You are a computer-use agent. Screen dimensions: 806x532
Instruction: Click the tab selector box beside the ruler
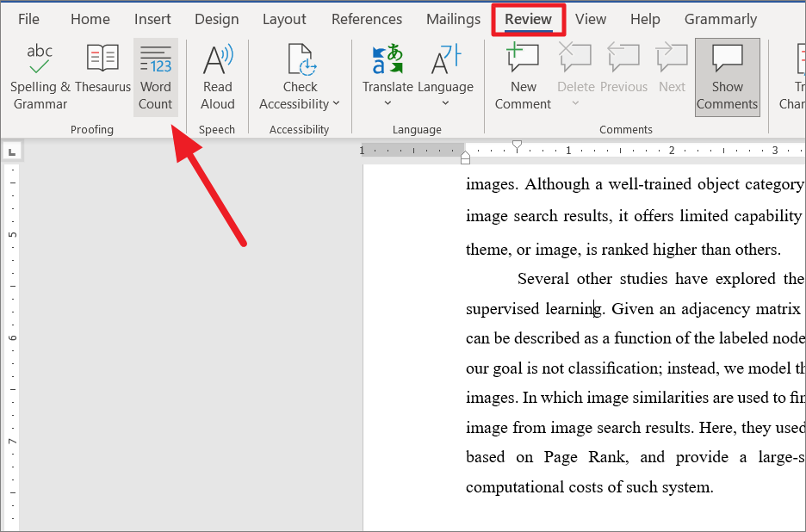click(13, 150)
